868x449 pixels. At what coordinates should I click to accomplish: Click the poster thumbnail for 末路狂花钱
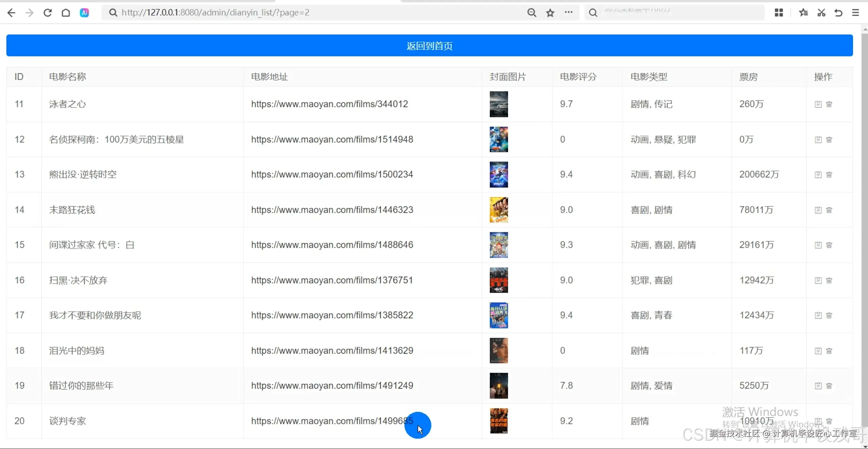(498, 210)
